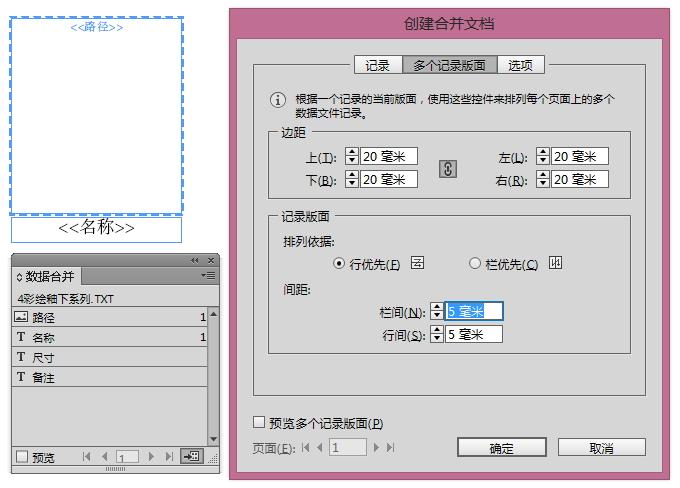
Task: Click the column-first arrangement icon
Action: click(555, 263)
